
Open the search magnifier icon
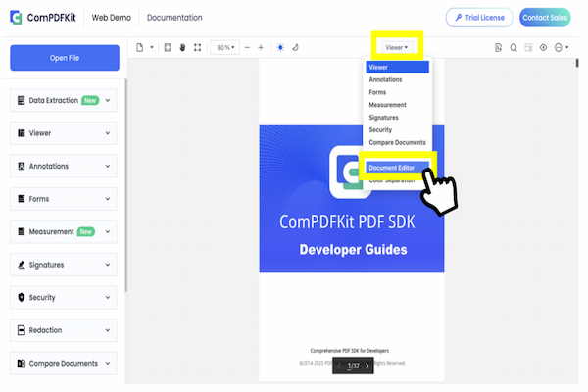pos(514,48)
